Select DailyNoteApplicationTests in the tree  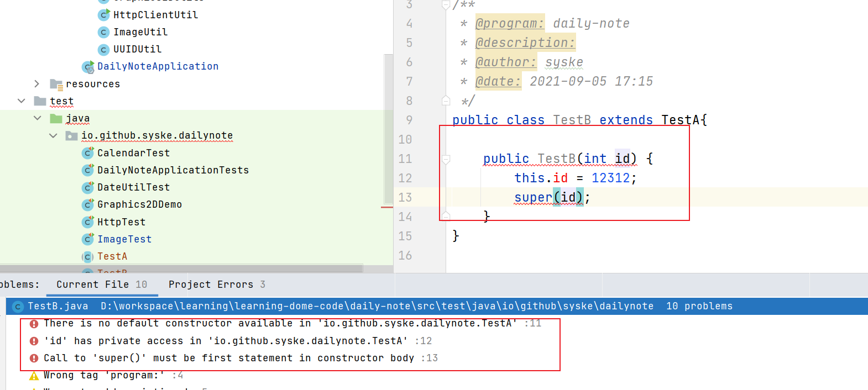tap(173, 170)
